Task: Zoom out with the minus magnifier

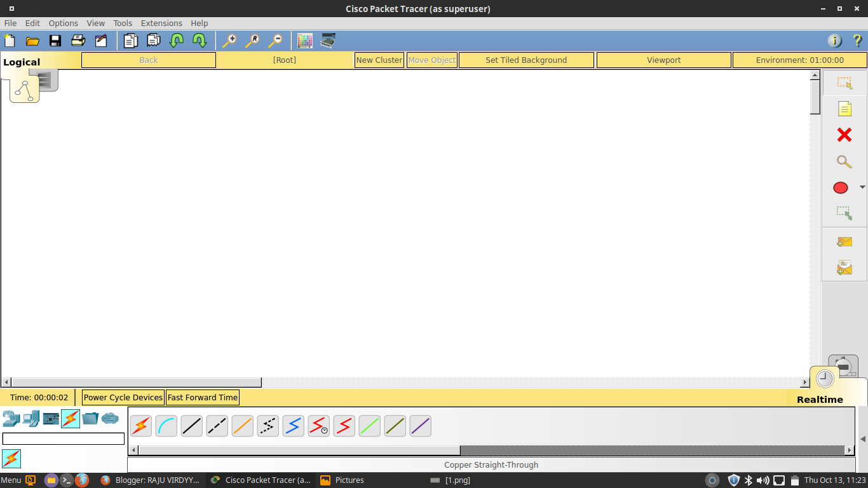Action: [275, 41]
